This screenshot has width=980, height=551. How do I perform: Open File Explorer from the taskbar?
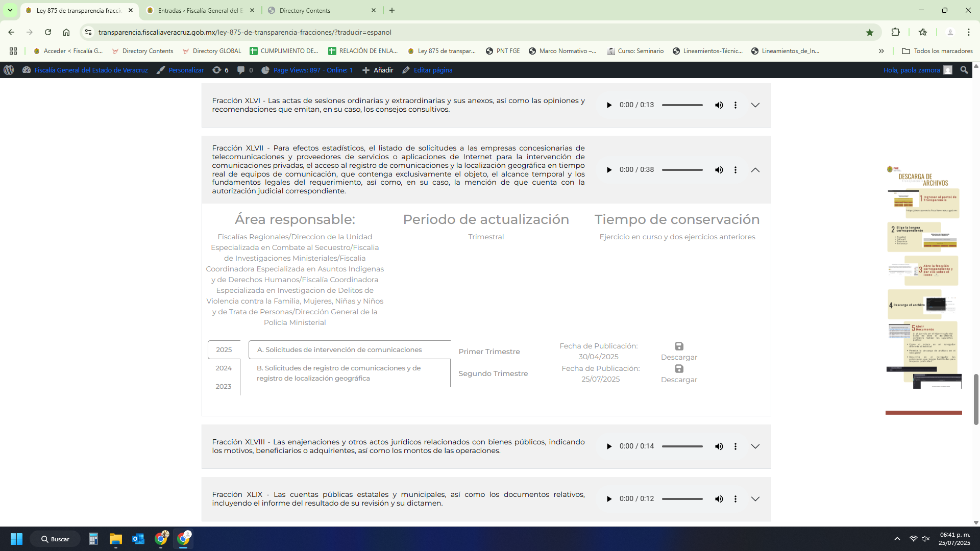click(x=116, y=539)
